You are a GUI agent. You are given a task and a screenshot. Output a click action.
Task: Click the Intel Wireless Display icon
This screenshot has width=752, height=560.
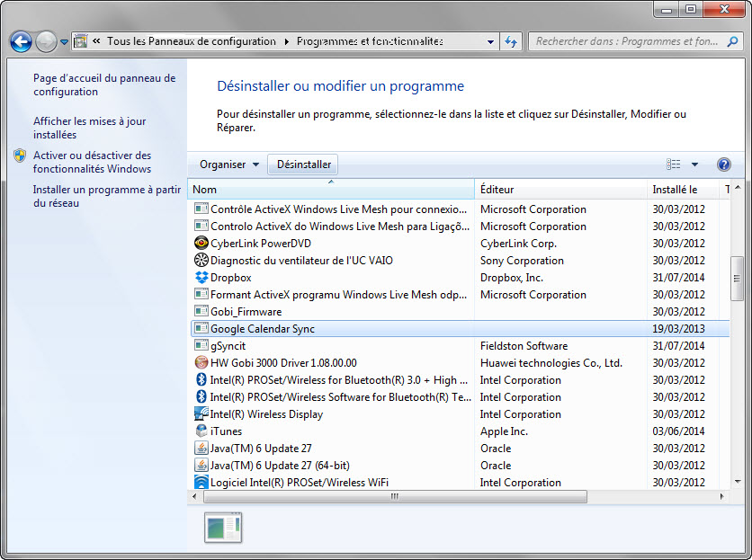click(201, 413)
